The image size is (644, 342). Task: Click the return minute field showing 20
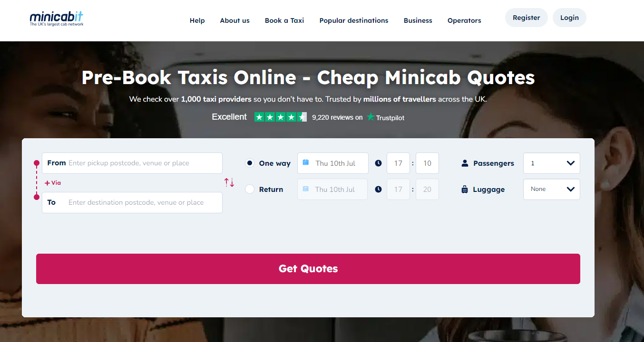tap(427, 189)
